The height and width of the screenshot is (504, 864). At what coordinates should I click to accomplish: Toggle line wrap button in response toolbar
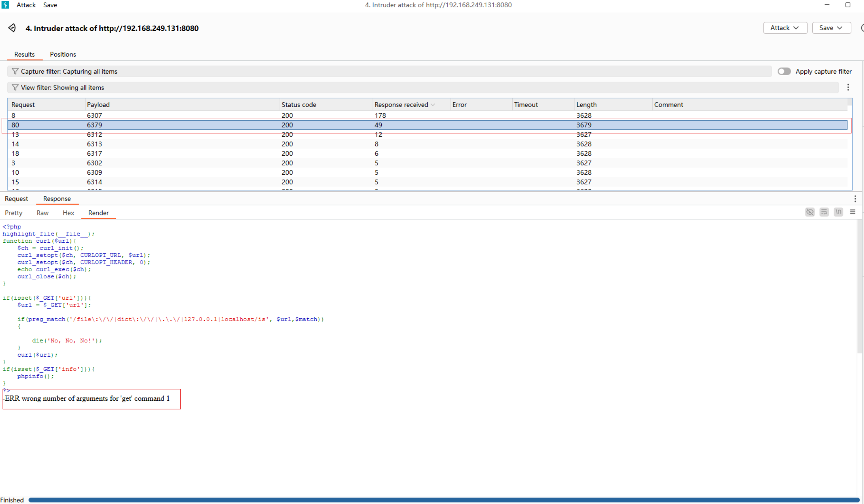[x=824, y=212]
